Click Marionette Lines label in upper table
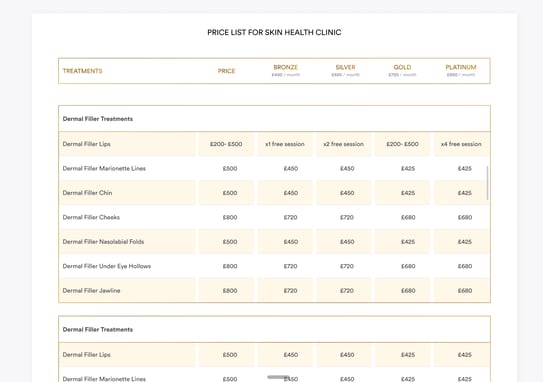The width and height of the screenshot is (543, 382). (104, 169)
